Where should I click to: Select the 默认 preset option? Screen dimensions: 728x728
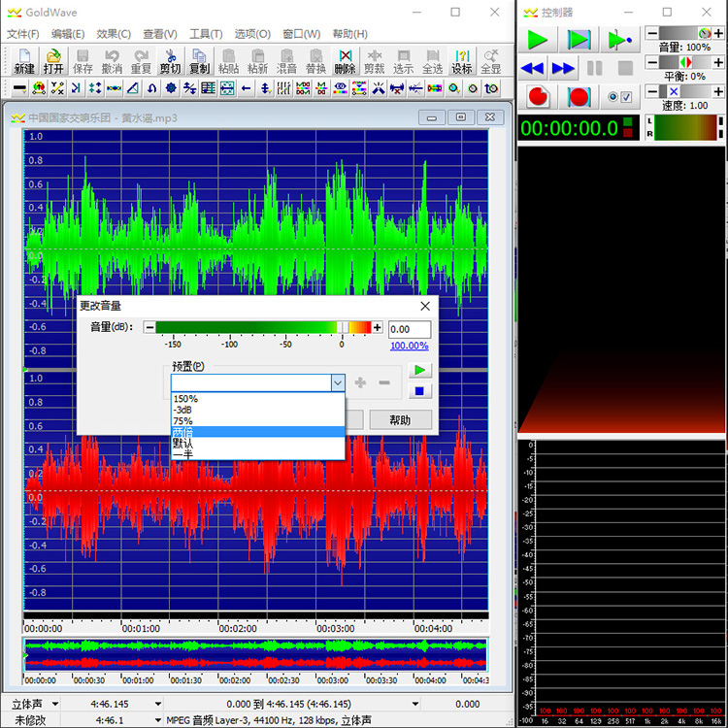(258, 444)
